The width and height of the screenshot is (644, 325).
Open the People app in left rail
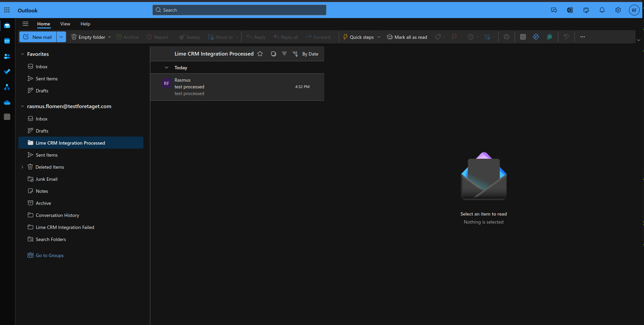tap(7, 56)
